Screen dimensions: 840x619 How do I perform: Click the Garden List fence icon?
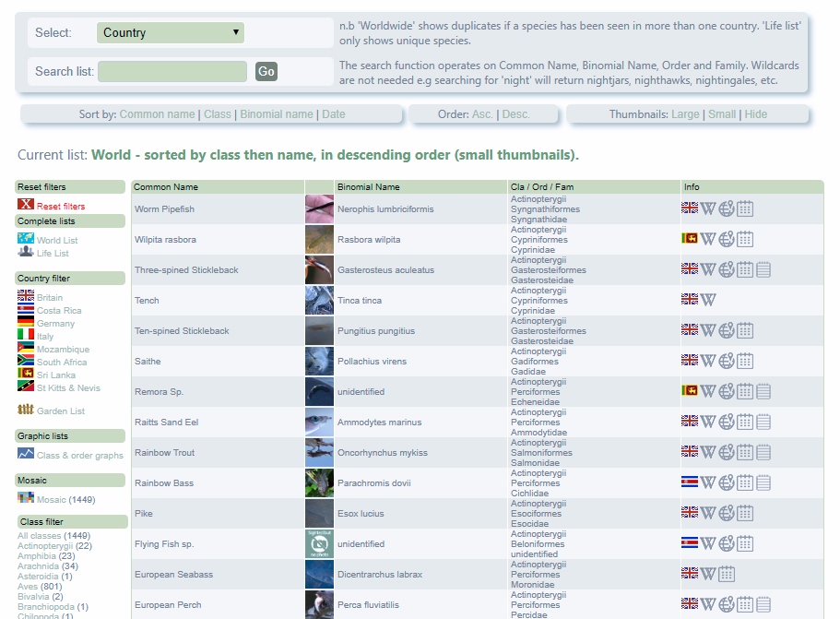pos(26,410)
